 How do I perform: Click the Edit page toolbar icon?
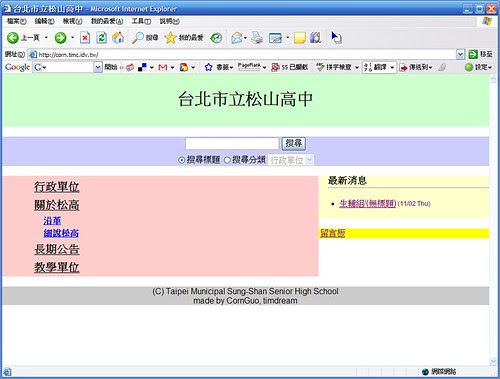(x=275, y=38)
